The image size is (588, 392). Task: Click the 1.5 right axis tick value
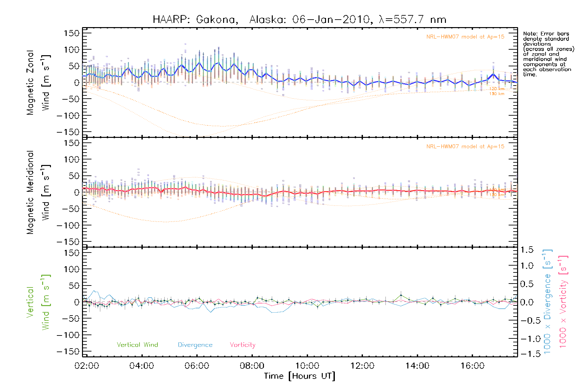point(527,250)
